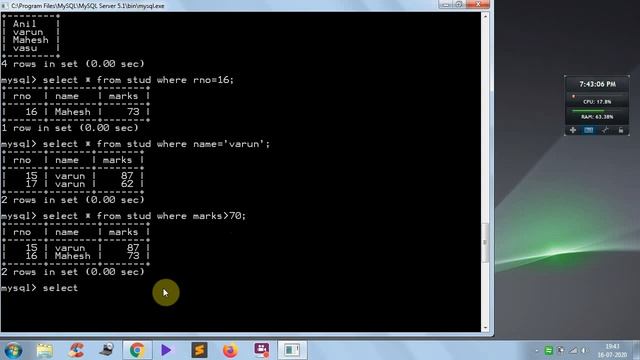Click the green tray icon in the notification area
This screenshot has height=360, width=640.
(549, 351)
